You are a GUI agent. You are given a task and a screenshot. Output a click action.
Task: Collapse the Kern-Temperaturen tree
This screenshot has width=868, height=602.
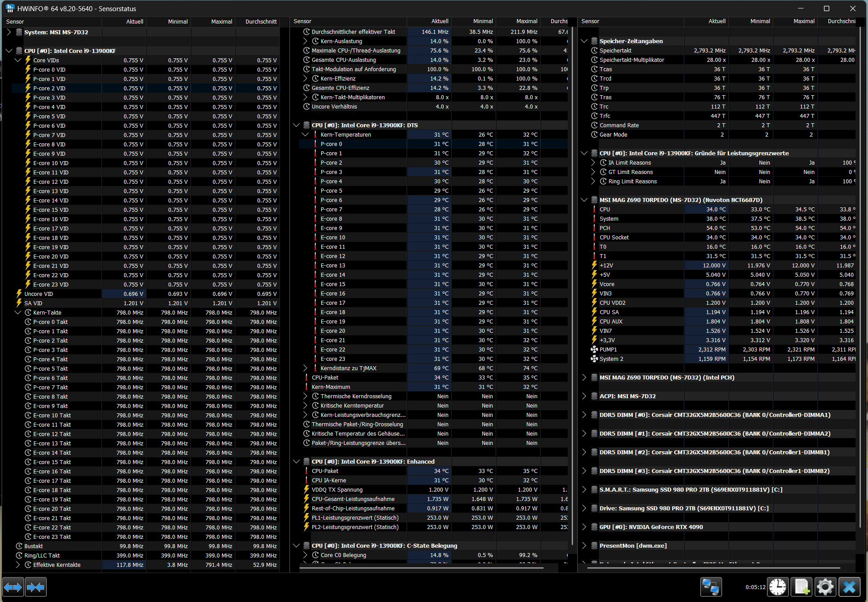pyautogui.click(x=305, y=134)
